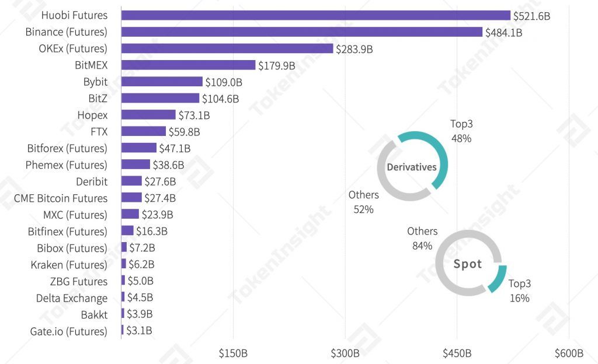598x364 pixels.
Task: Select the CME Bitcoin Futures label
Action: coord(61,198)
